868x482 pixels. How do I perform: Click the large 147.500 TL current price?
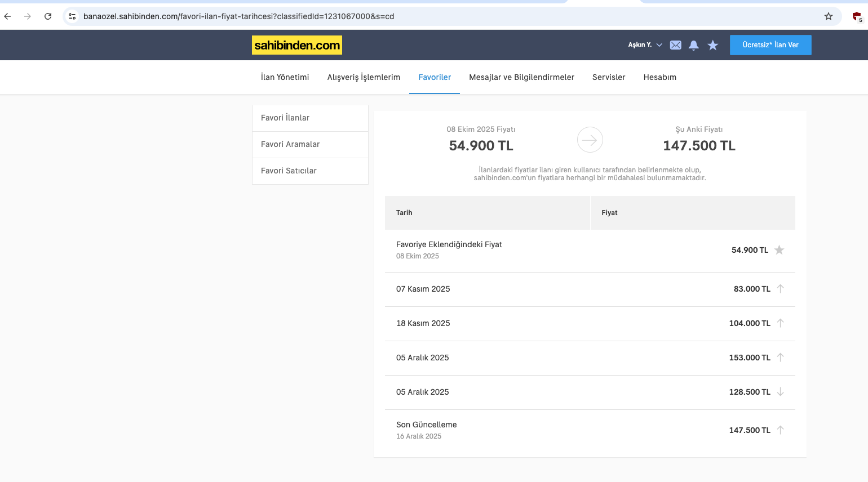click(699, 146)
